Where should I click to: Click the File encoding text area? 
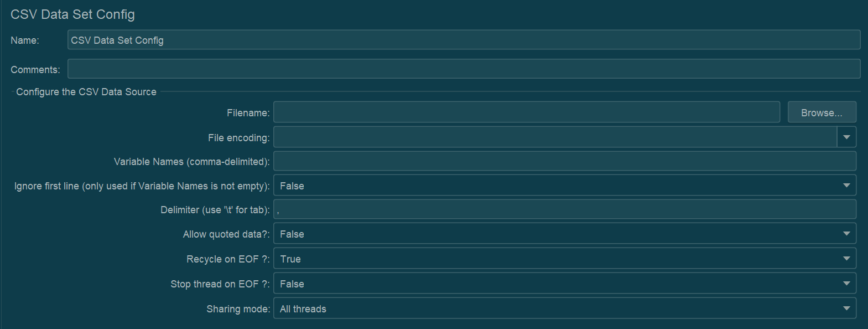pos(555,137)
